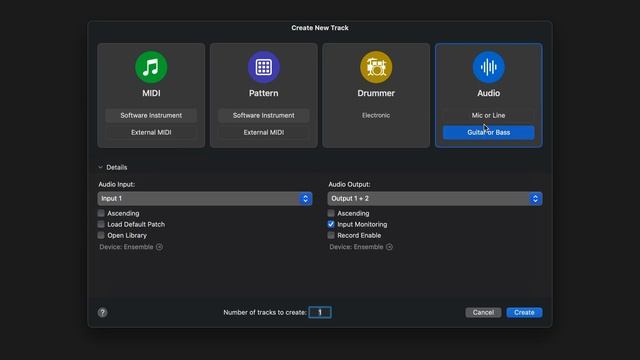Click the Drummer track type title
Image resolution: width=640 pixels, height=360 pixels.
pos(376,93)
